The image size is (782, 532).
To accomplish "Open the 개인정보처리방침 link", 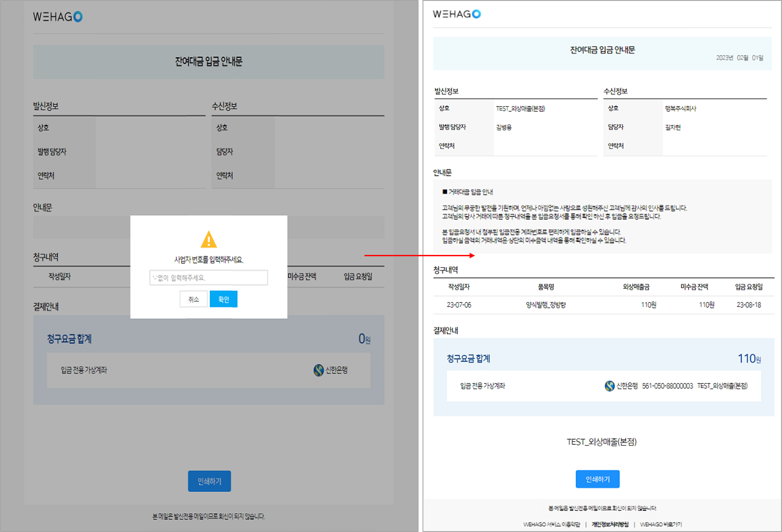I will click(x=610, y=524).
